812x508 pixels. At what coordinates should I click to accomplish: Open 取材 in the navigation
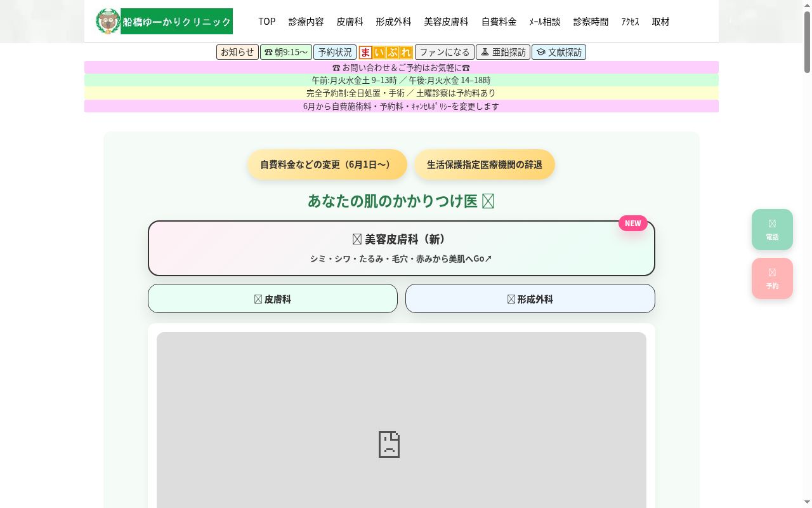click(x=661, y=22)
